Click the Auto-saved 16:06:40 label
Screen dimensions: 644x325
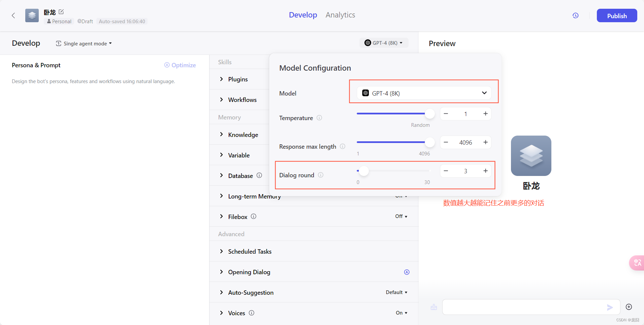[x=122, y=22]
